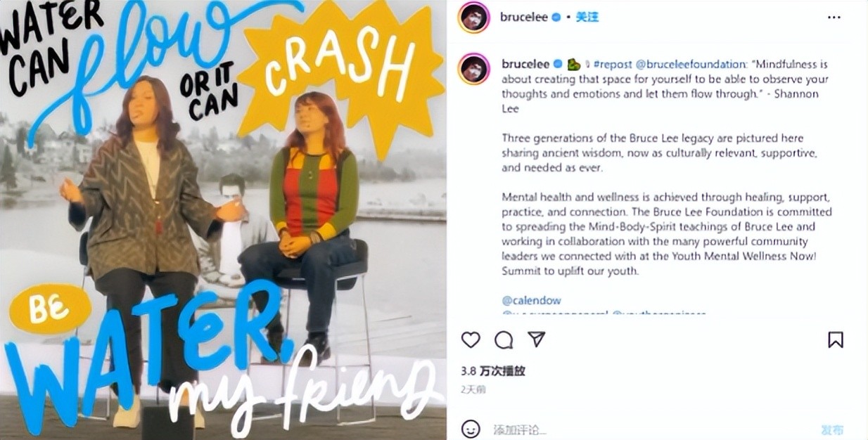Image resolution: width=868 pixels, height=440 pixels.
Task: Save the post with the bookmark icon
Action: (835, 340)
